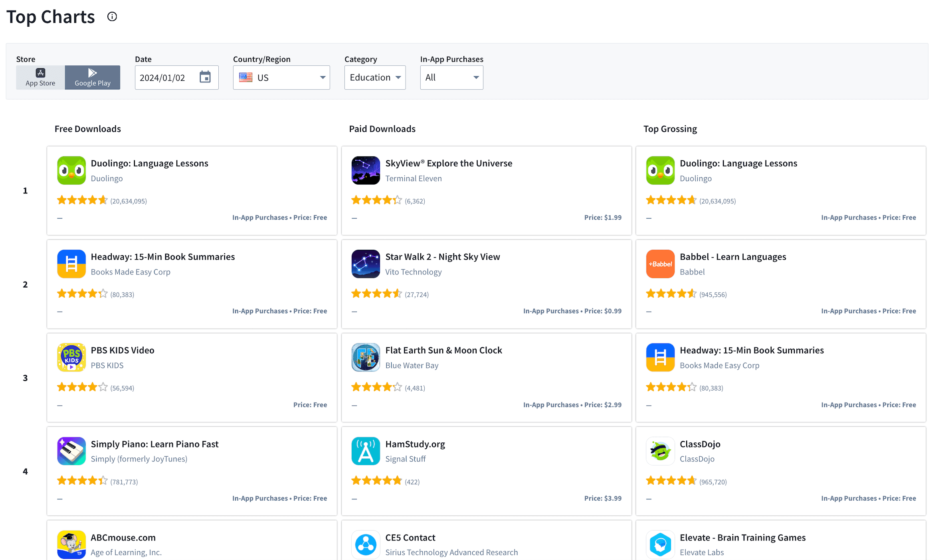Open the calendar date picker icon
The height and width of the screenshot is (560, 936).
tap(205, 77)
